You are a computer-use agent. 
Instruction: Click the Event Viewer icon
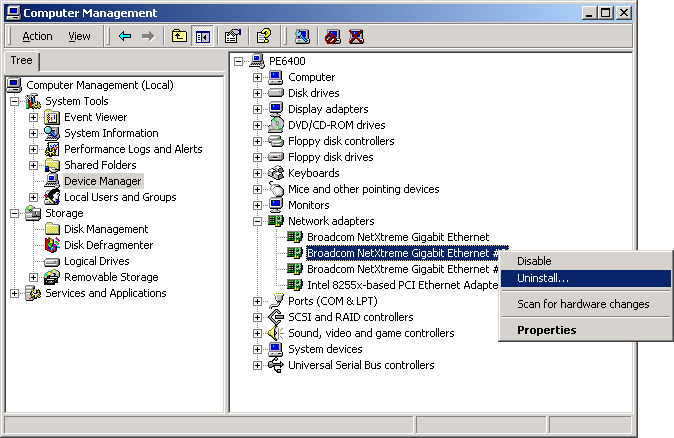click(52, 117)
